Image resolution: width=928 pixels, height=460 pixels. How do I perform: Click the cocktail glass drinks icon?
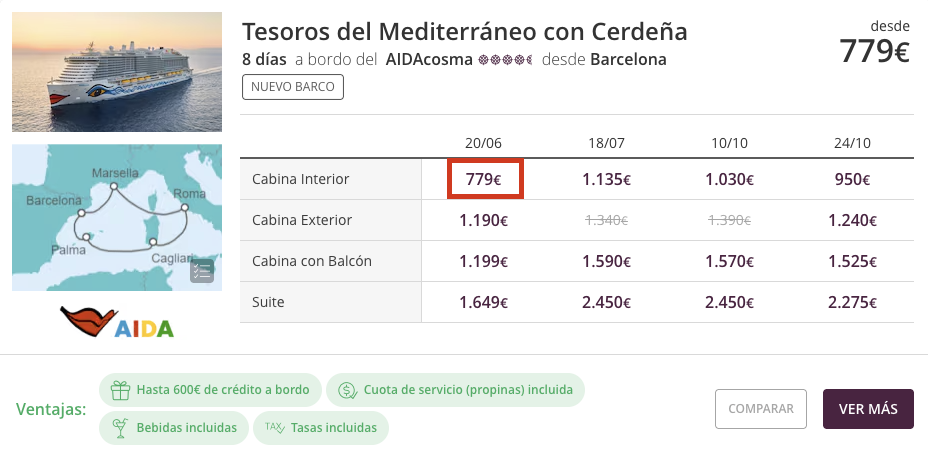coord(121,427)
